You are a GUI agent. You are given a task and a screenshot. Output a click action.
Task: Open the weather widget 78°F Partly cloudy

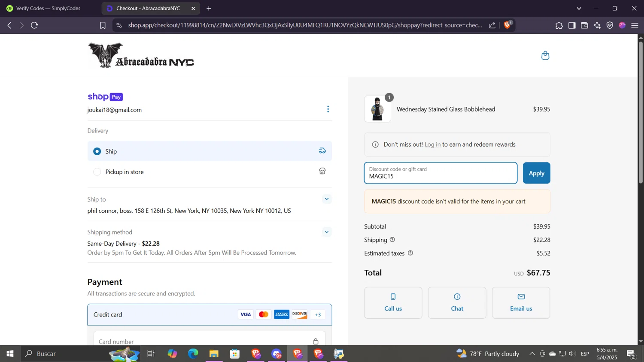(x=488, y=353)
